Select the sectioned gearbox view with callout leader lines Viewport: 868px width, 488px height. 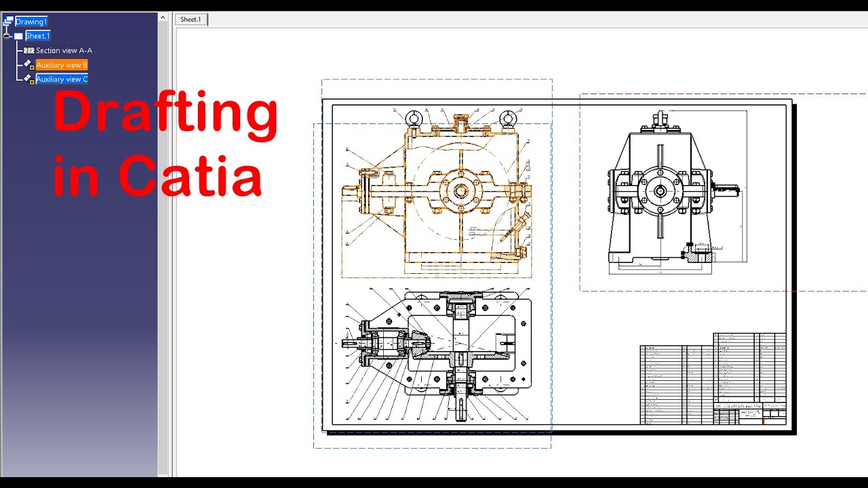[x=435, y=356]
